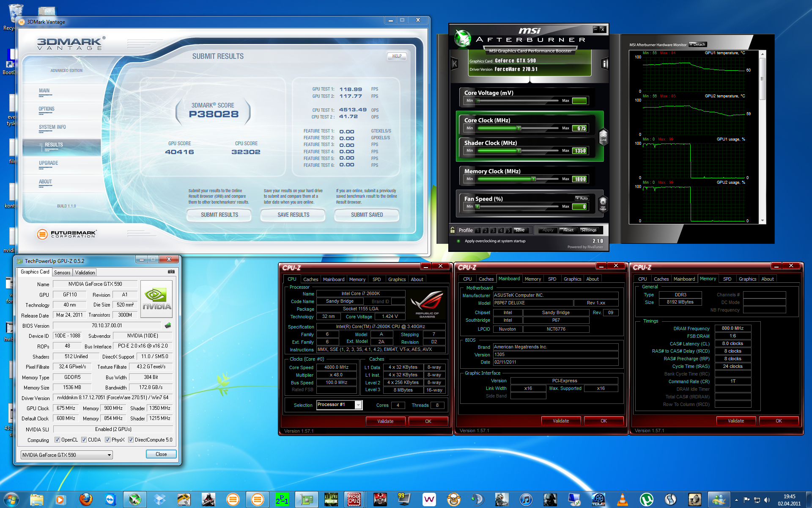The height and width of the screenshot is (508, 812).
Task: Toggle PhysX checkbox in GPU-Z
Action: tap(107, 440)
